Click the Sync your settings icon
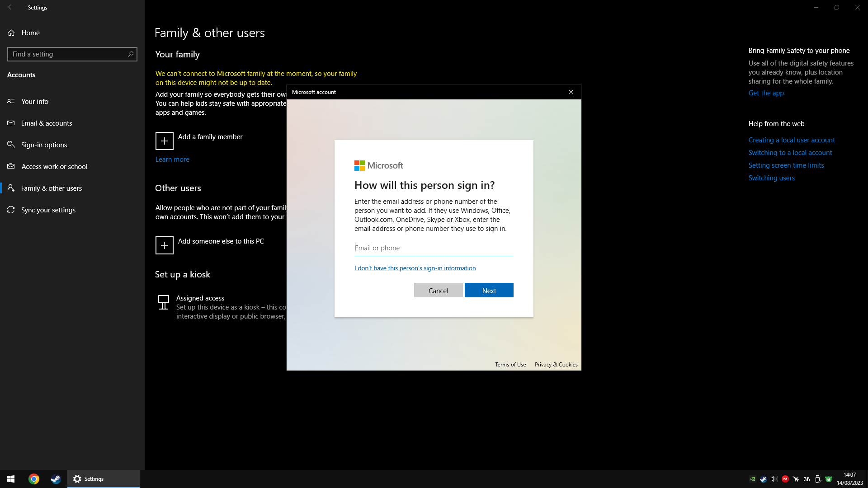The image size is (868, 488). tap(11, 210)
